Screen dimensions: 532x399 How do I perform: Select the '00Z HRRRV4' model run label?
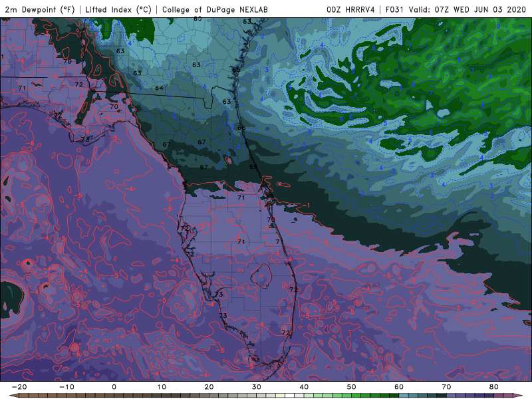(x=350, y=9)
